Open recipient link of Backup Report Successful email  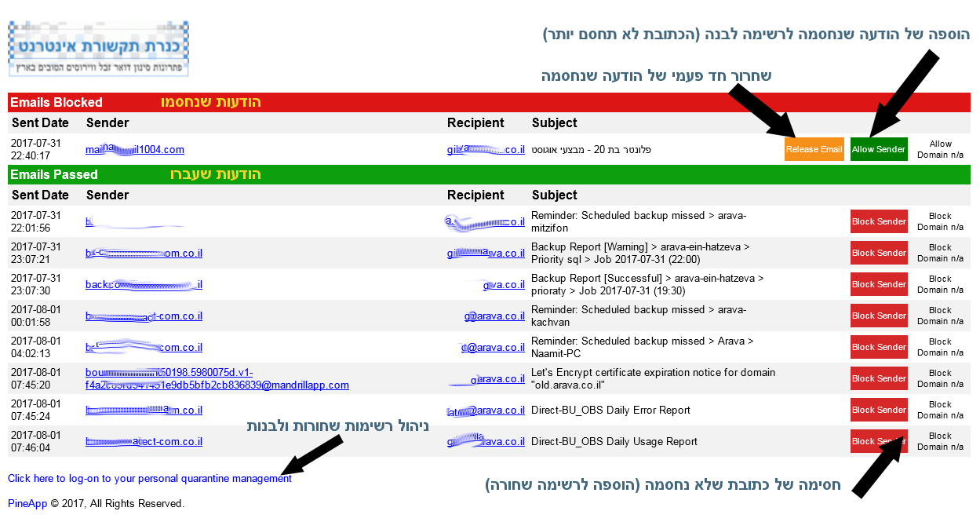click(504, 284)
